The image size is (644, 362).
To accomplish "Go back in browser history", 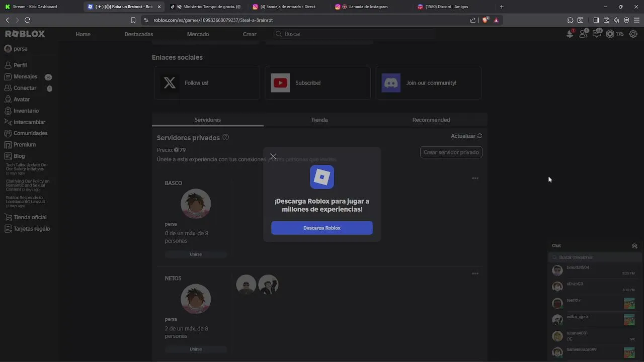I will [7, 20].
